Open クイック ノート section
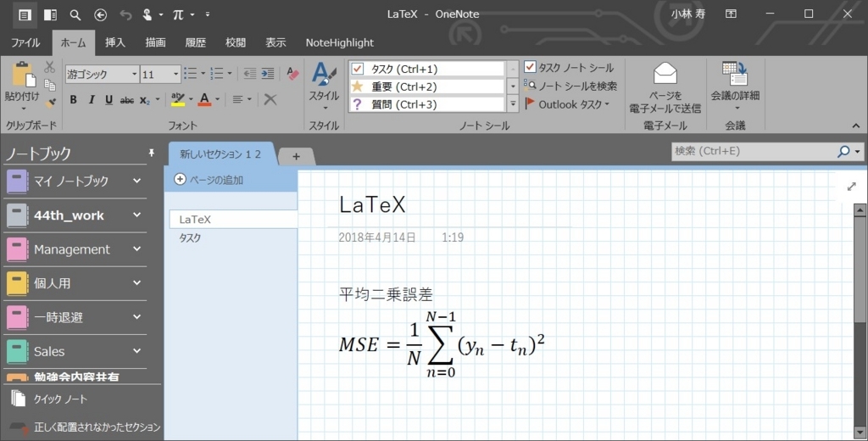 point(50,399)
